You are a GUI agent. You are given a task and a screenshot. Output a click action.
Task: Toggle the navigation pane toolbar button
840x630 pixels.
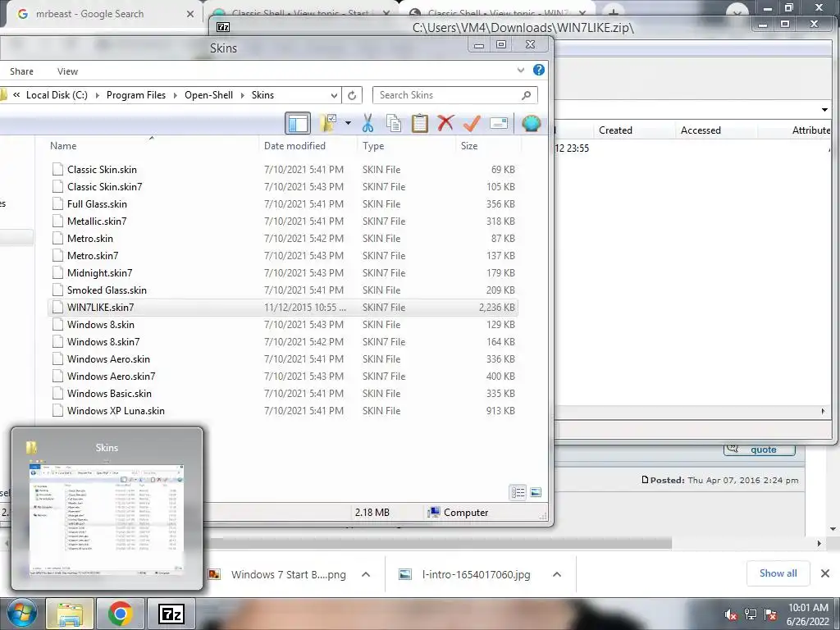point(297,123)
